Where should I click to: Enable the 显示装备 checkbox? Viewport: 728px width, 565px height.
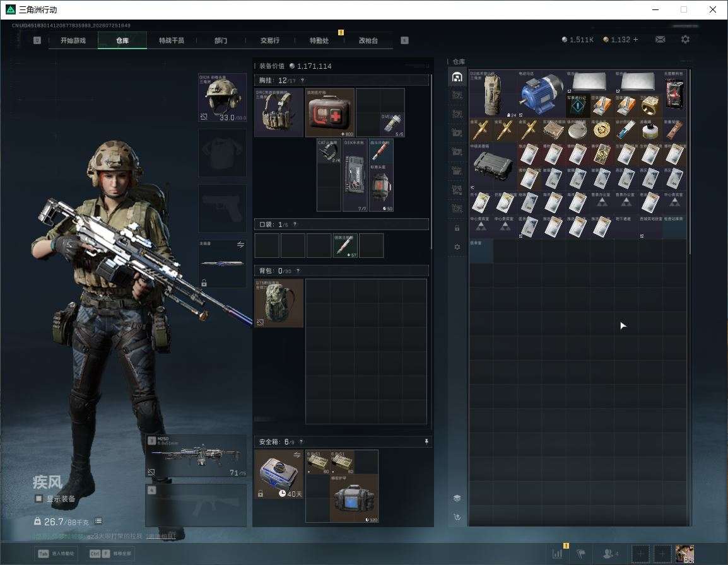coord(39,499)
